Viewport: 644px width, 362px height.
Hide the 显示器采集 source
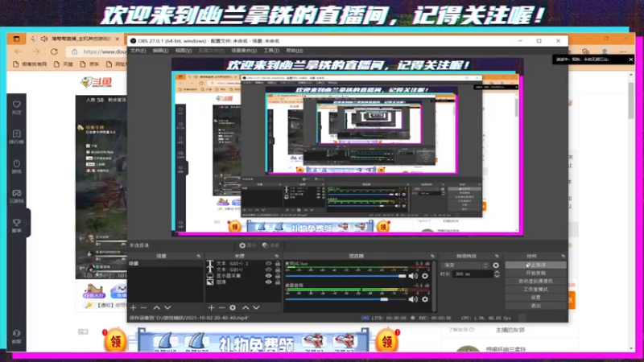click(x=268, y=276)
